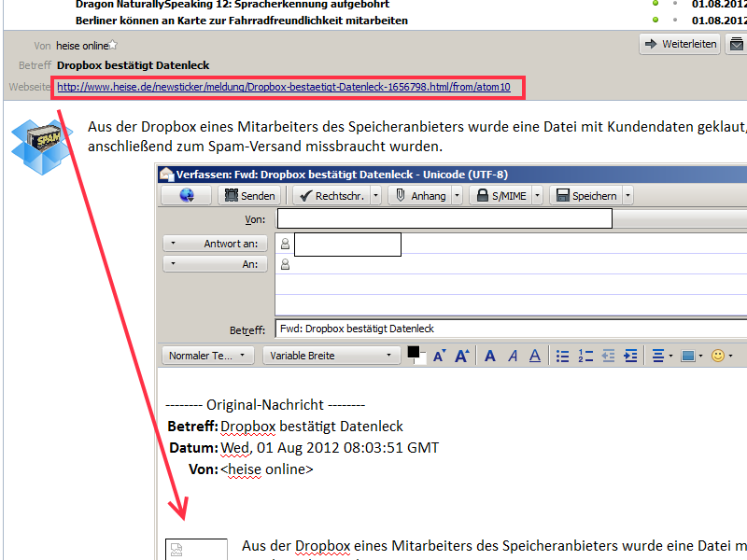This screenshot has height=560, width=747.
Task: Open the Normaler Text paragraph style dropdown
Action: 208,356
